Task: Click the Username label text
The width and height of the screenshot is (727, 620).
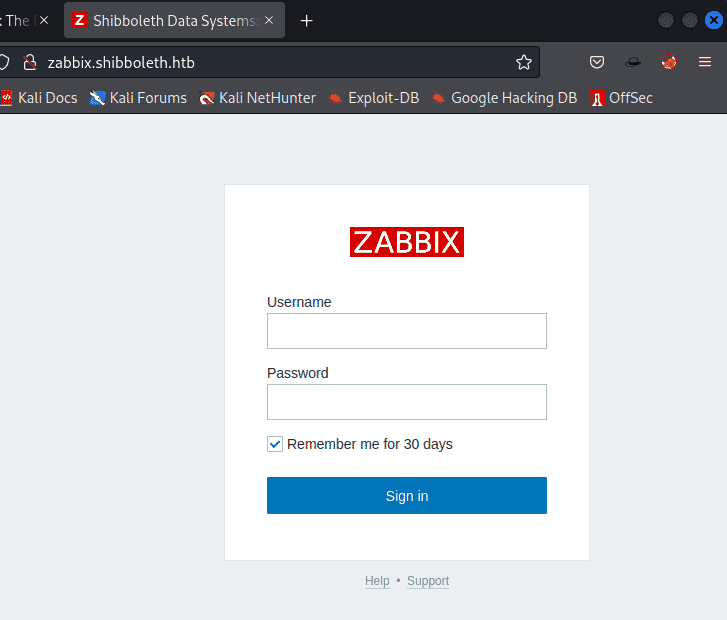Action: [x=299, y=302]
